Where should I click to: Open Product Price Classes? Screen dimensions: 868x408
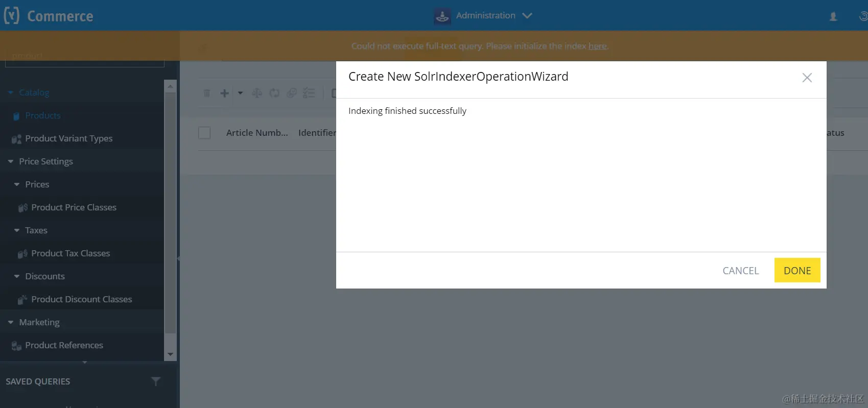pos(74,207)
